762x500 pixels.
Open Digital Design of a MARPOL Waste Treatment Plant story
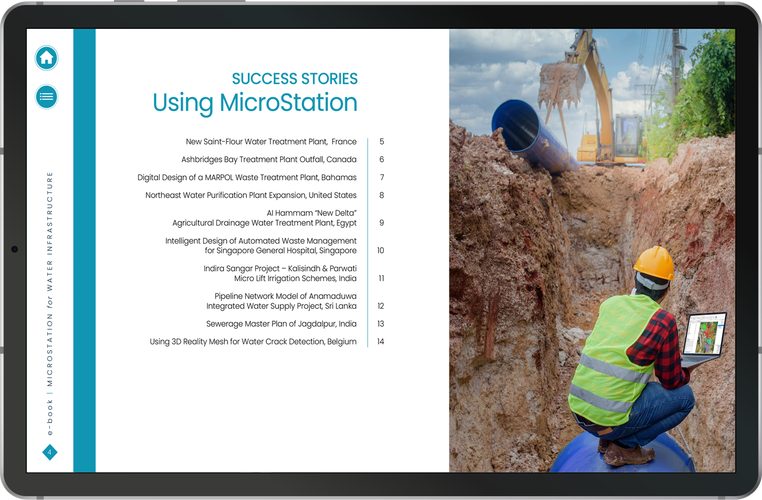[247, 177]
